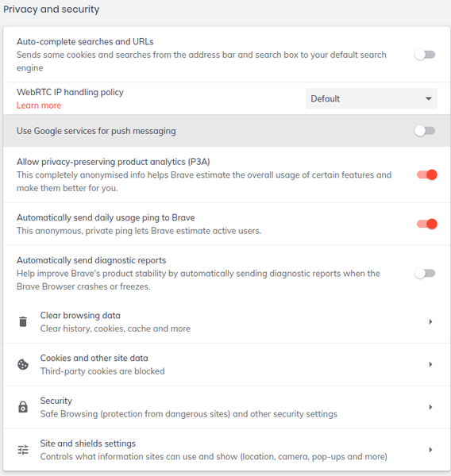Click the padlock icon beside Security
451x476 pixels.
point(23,407)
